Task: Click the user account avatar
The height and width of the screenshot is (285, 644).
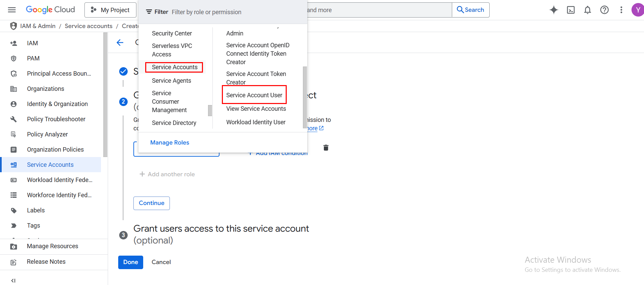Action: pos(637,10)
